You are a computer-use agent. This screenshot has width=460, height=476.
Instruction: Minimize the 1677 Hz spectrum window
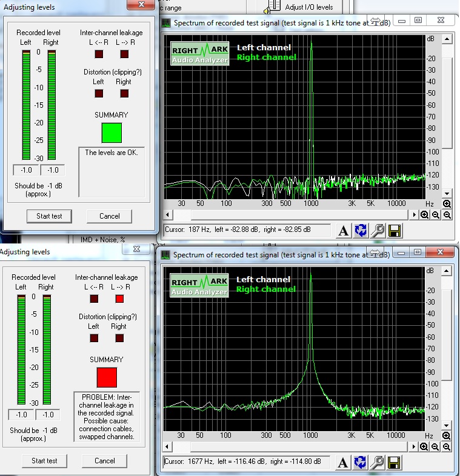[x=401, y=253]
